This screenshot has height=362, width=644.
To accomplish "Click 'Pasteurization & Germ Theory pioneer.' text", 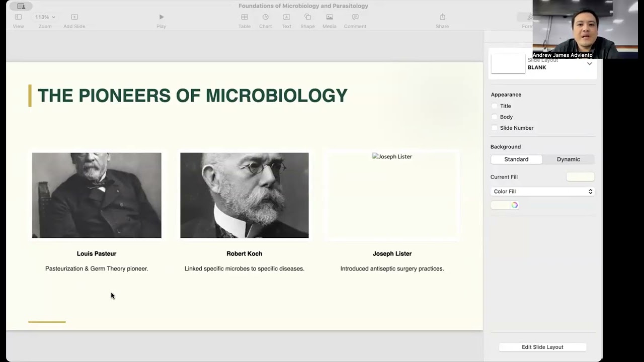I will tap(97, 269).
